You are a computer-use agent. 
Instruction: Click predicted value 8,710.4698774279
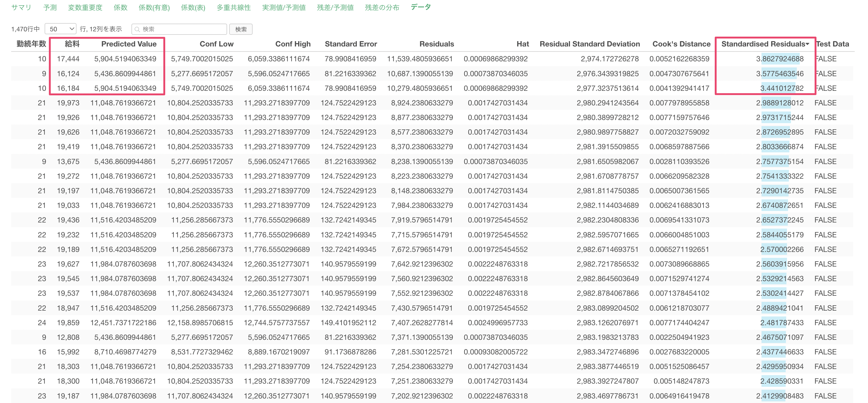(x=125, y=352)
